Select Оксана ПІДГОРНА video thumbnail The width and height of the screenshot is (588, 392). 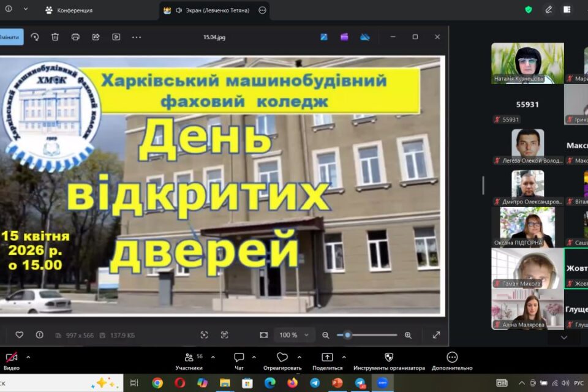527,227
